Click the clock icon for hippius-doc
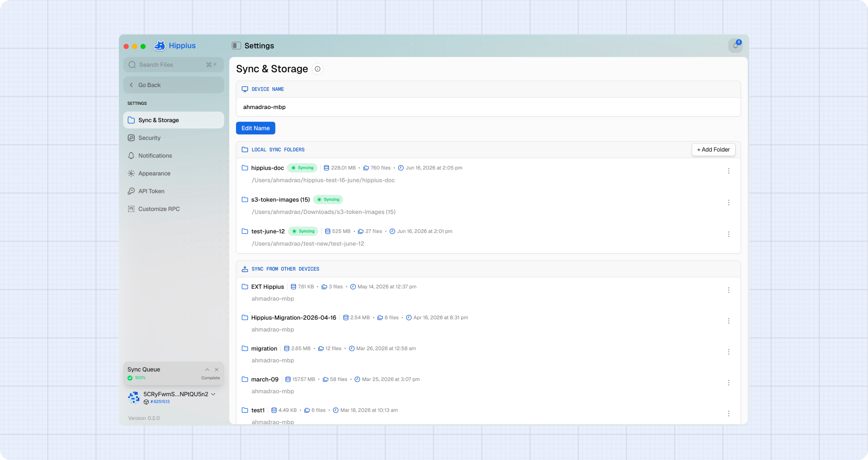The width and height of the screenshot is (868, 460). tap(401, 168)
